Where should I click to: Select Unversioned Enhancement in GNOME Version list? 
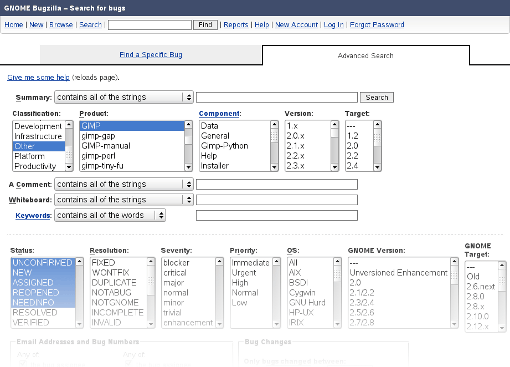[x=399, y=273]
